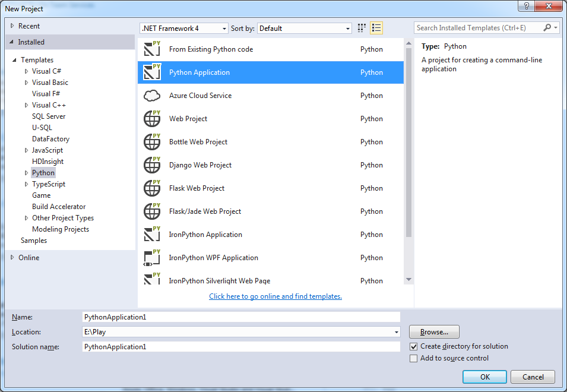This screenshot has width=567, height=392.
Task: Click the Cancel button
Action: click(533, 377)
